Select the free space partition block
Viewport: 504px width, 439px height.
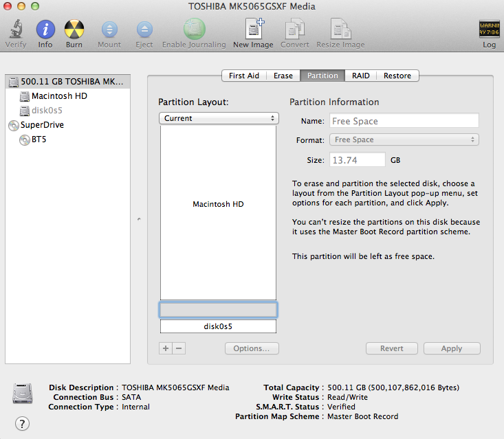pyautogui.click(x=218, y=310)
